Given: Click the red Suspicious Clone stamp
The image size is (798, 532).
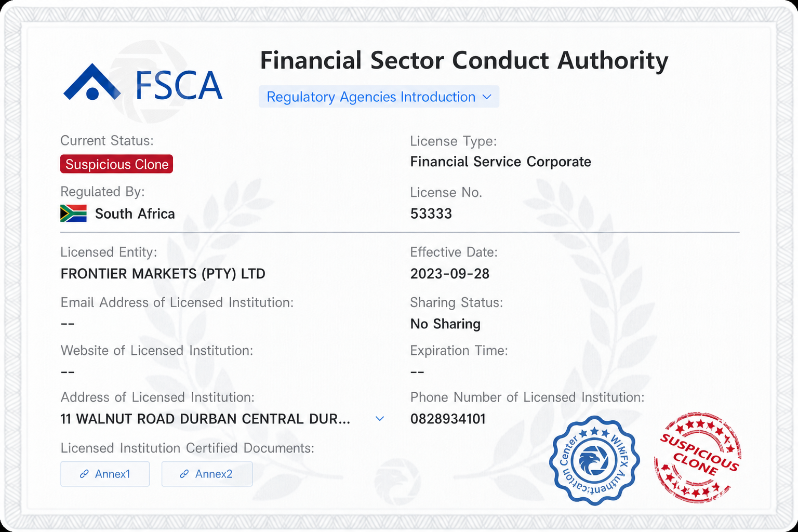Looking at the screenshot, I should point(698,458).
